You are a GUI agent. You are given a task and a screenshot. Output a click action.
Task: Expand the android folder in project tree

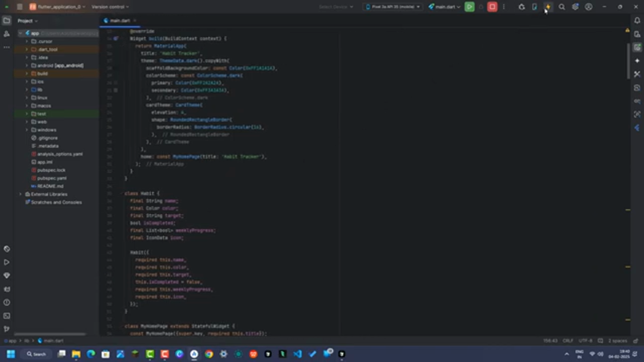pos(27,65)
